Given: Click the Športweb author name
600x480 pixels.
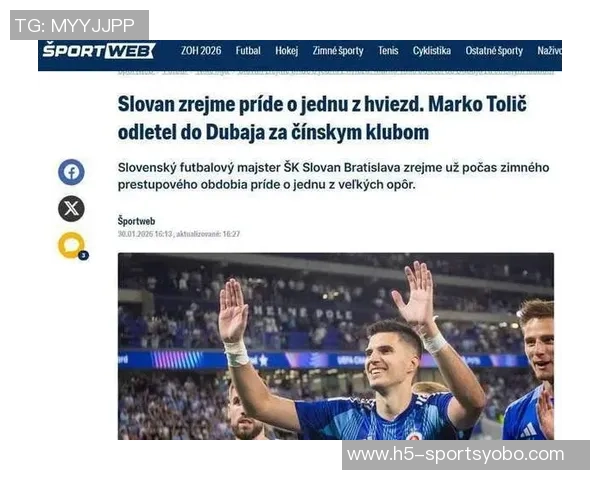Looking at the screenshot, I should pos(137,221).
